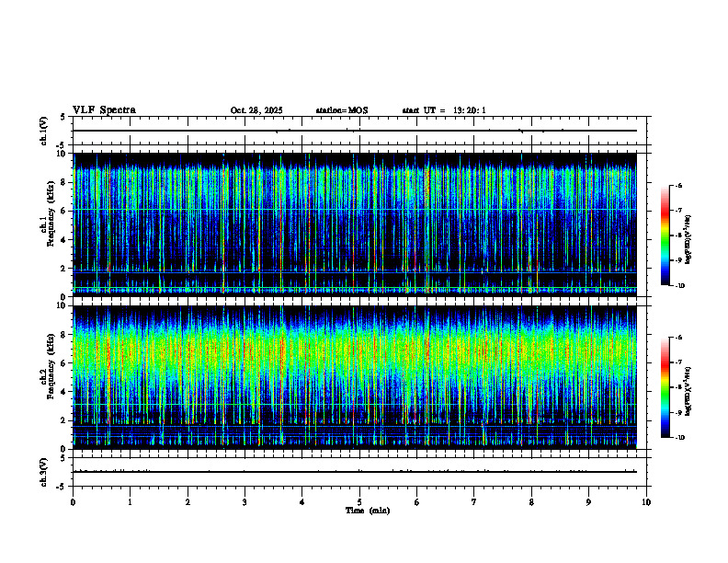Click time axis tick label "6"
The width and height of the screenshot is (728, 563).
click(x=417, y=502)
